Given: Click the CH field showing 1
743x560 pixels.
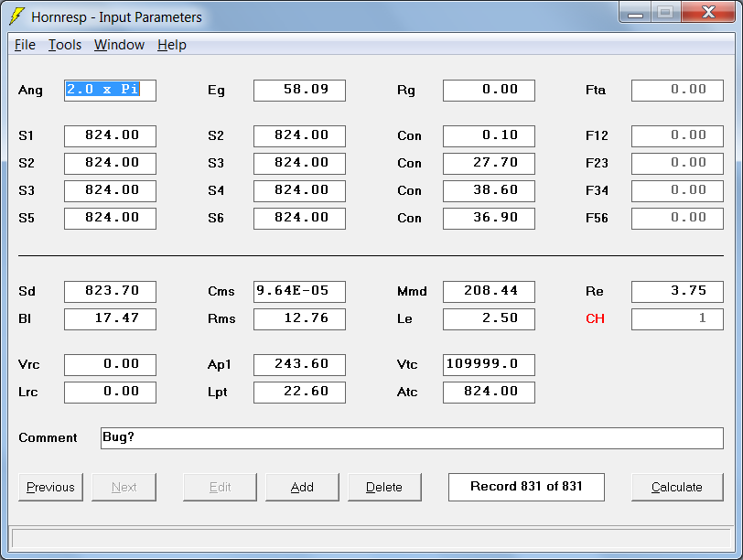Looking at the screenshot, I should tap(678, 319).
